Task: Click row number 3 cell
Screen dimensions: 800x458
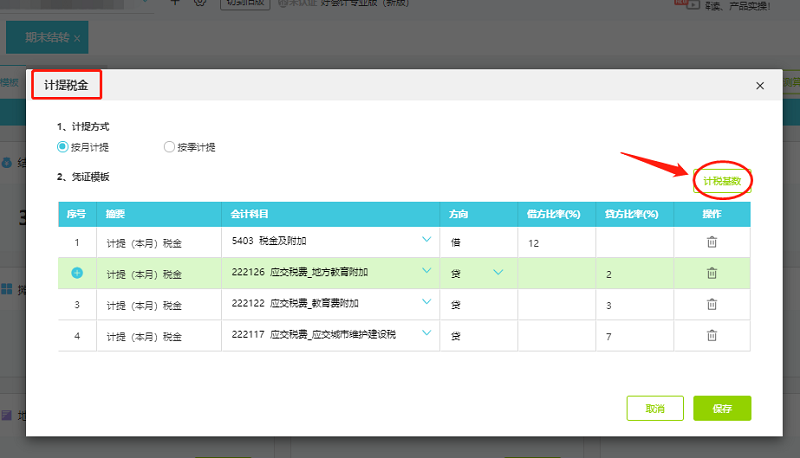Action: click(x=77, y=305)
